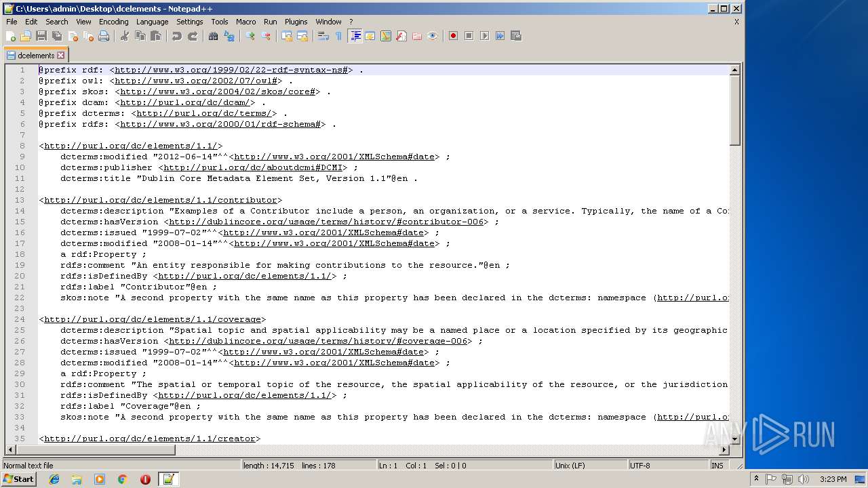Toggle INS mode in status bar
868x488 pixels.
717,466
